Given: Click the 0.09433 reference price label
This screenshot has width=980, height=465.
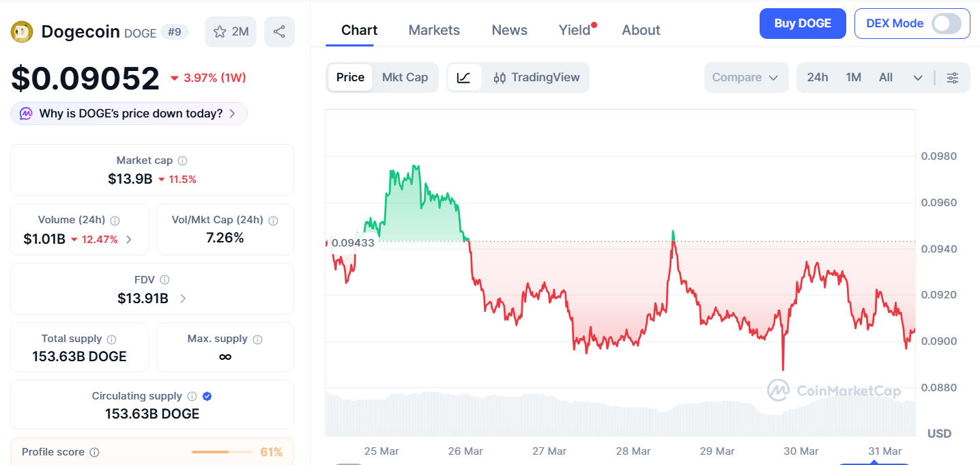Looking at the screenshot, I should pyautogui.click(x=353, y=242).
